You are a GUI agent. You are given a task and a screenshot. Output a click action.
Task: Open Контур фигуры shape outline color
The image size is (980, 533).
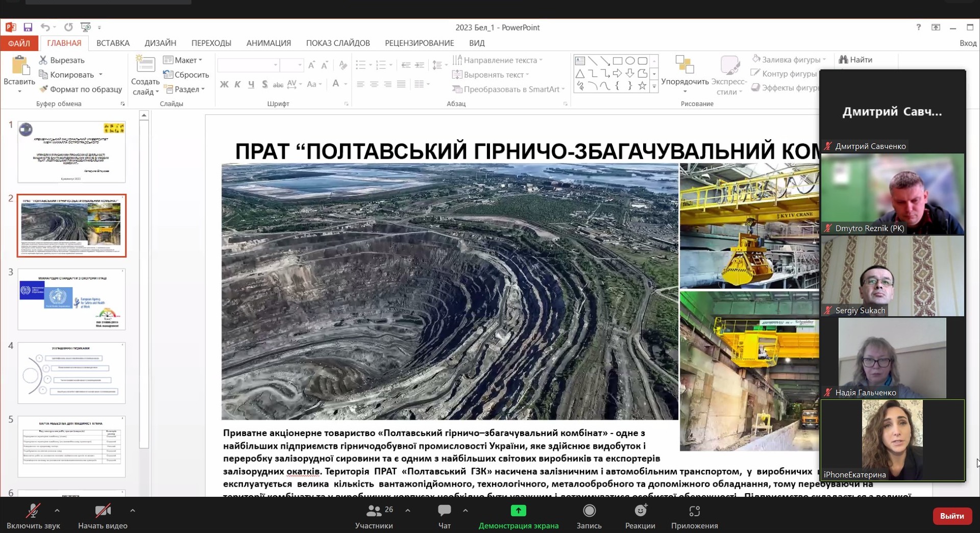(785, 74)
